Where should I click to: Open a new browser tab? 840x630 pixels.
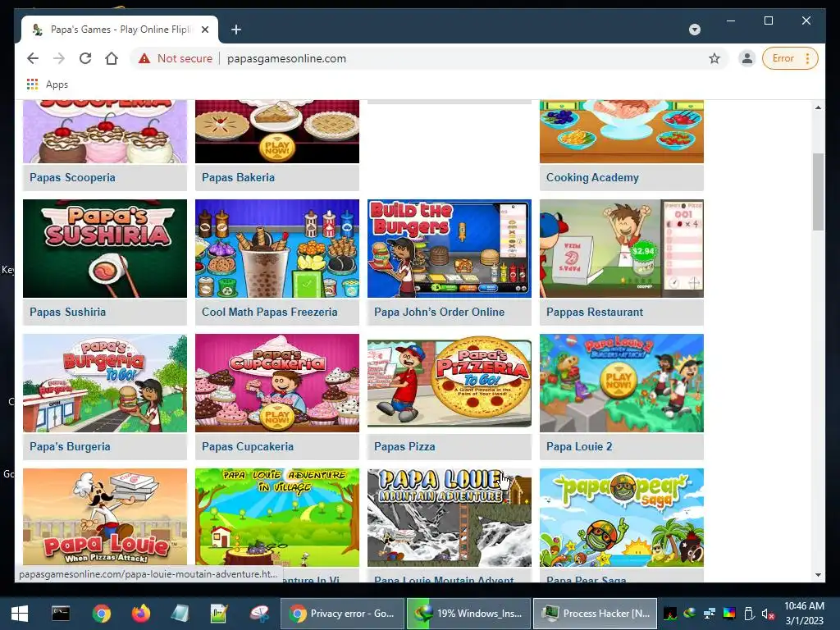[x=235, y=30]
